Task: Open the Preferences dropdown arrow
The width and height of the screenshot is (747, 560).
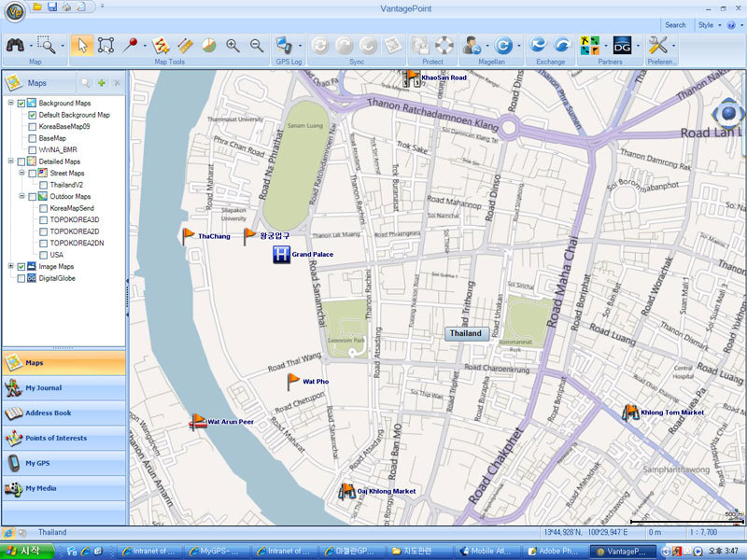Action: click(673, 46)
